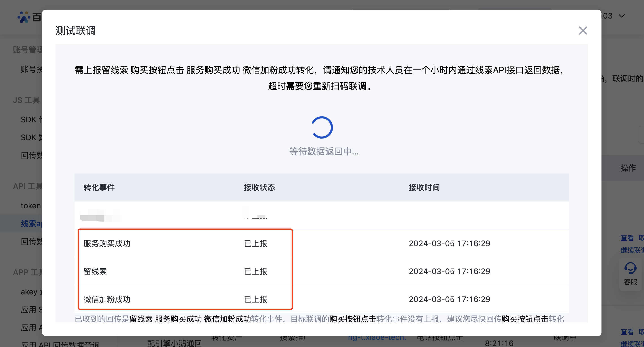Click the 账号管理 sidebar section

28,50
